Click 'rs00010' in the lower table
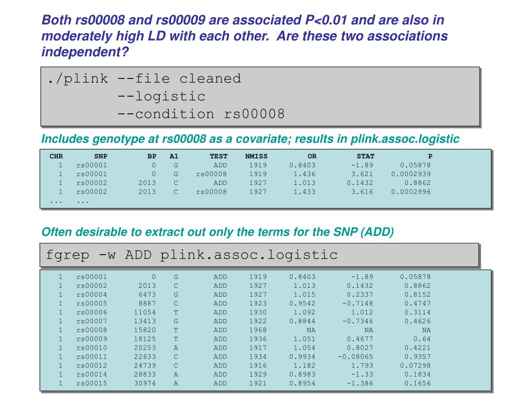532x399 pixels. 91,348
